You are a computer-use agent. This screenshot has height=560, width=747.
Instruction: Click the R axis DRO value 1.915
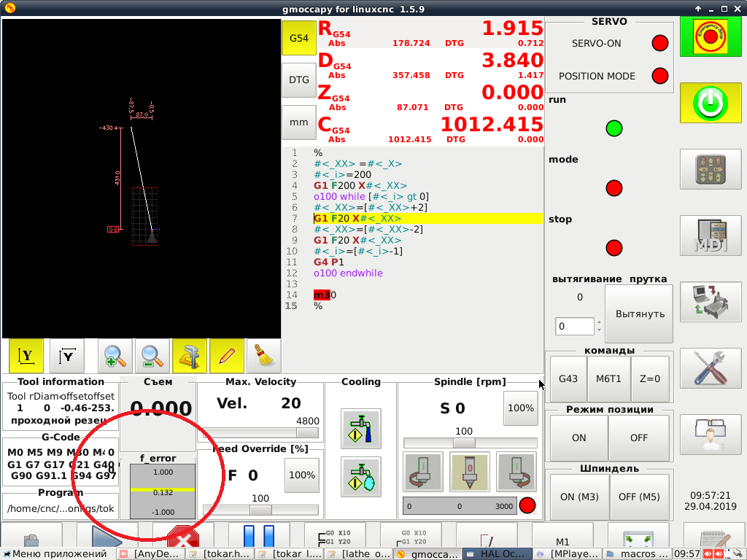point(513,28)
